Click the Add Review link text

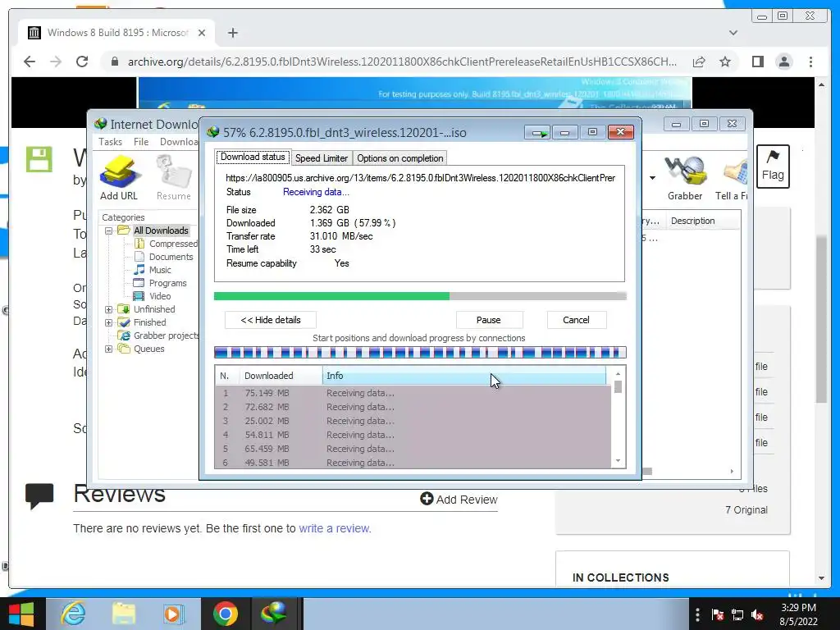(x=467, y=500)
